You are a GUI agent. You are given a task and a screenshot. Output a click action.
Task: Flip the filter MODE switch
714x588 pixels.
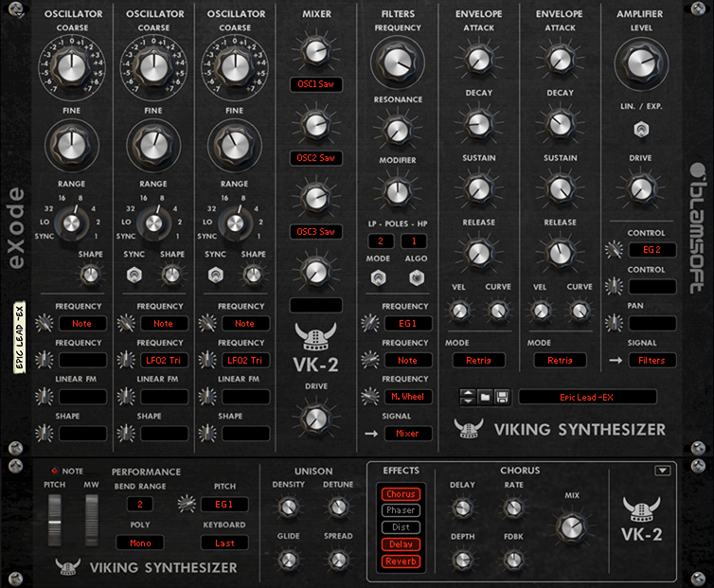point(379,277)
